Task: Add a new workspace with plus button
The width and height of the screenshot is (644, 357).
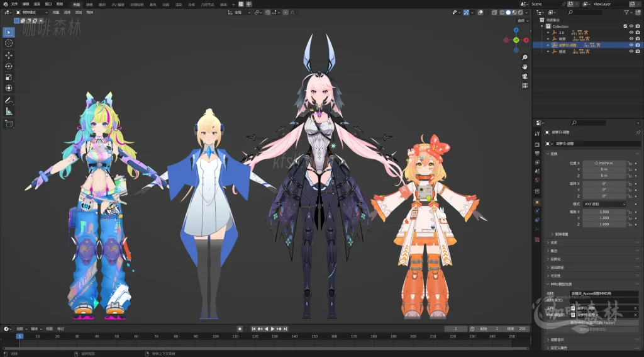Action: (x=234, y=4)
